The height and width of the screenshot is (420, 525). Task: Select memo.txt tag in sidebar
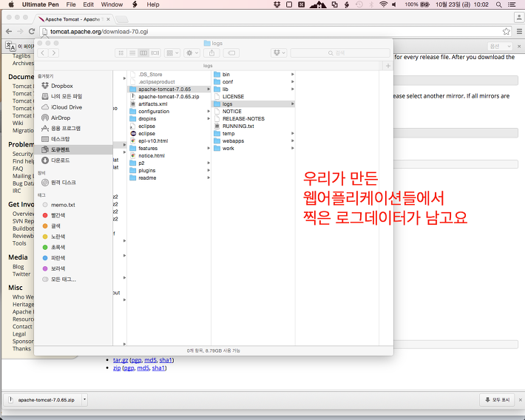58,205
